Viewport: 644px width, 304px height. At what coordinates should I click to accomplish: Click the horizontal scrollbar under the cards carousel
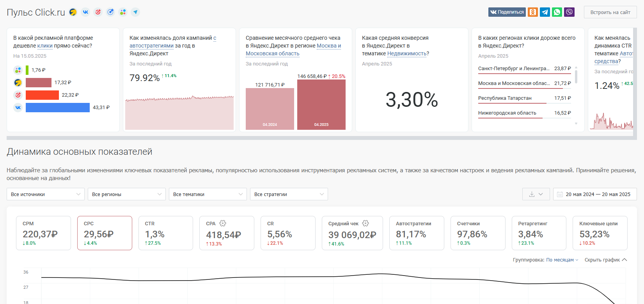click(x=322, y=138)
